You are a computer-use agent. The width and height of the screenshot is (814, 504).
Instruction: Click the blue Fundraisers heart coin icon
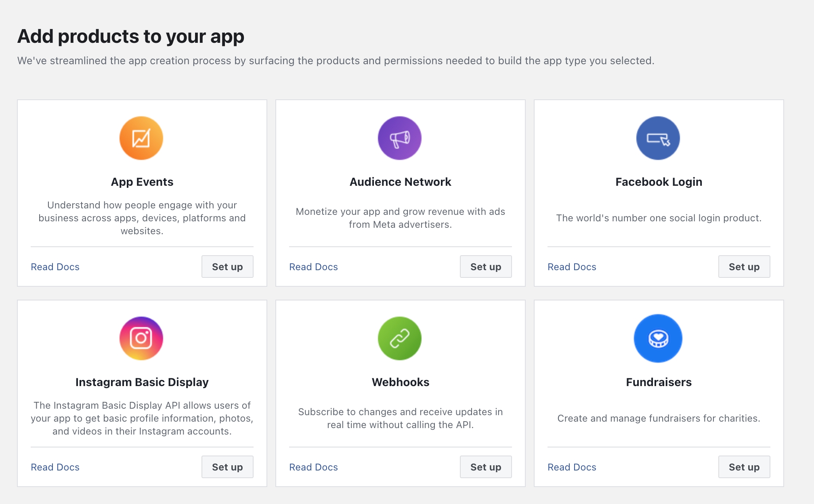[x=658, y=338]
